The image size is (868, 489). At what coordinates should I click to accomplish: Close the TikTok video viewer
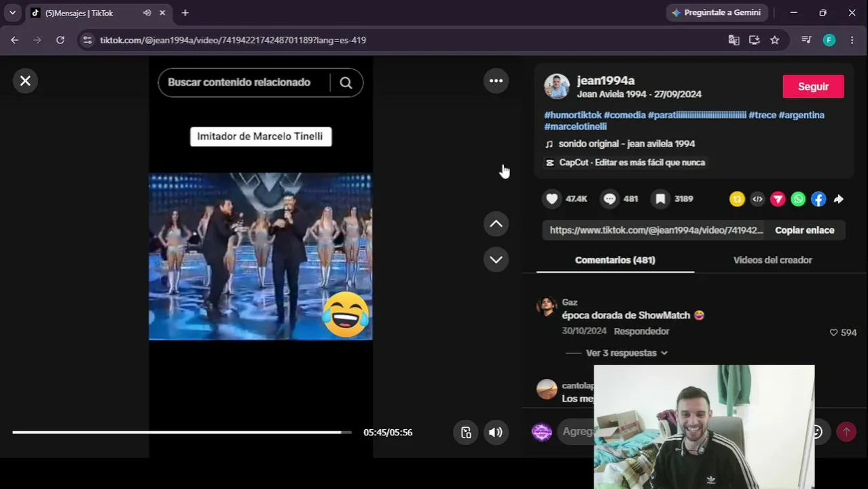[25, 81]
